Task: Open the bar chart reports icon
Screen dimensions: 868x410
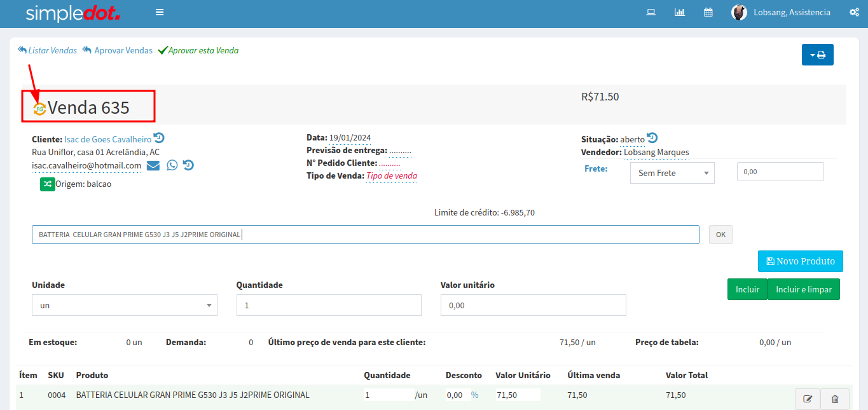Action: [x=680, y=12]
